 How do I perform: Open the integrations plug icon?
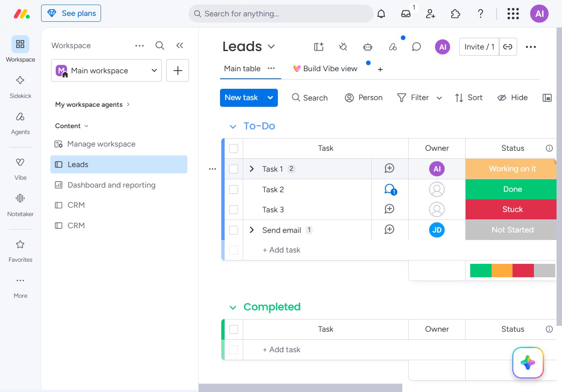(x=343, y=47)
